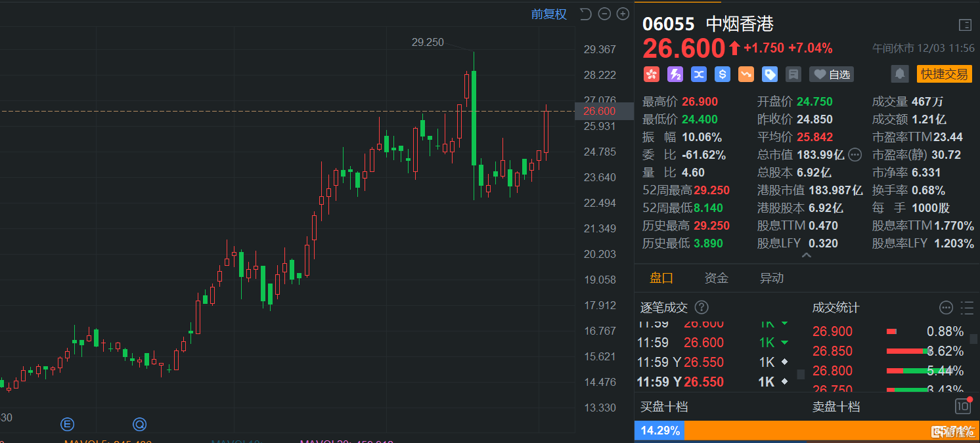Click the 历史最低 3.890 value
The height and width of the screenshot is (443, 980).
coord(708,243)
